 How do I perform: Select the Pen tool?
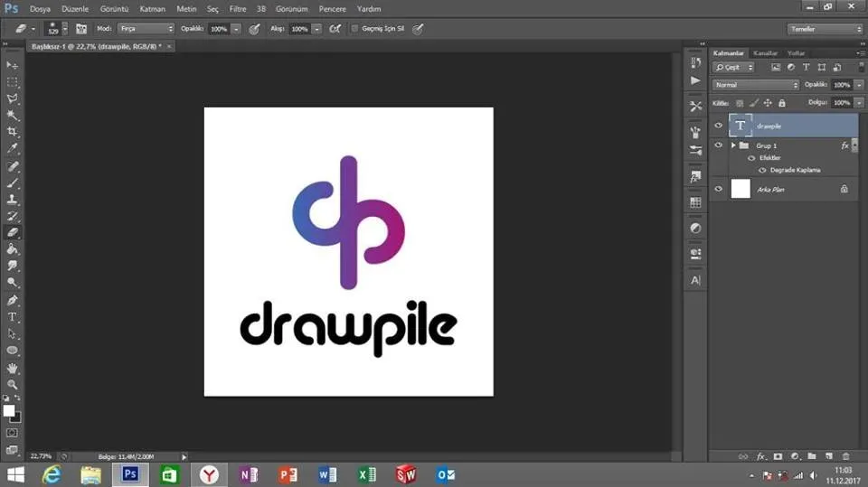click(12, 301)
